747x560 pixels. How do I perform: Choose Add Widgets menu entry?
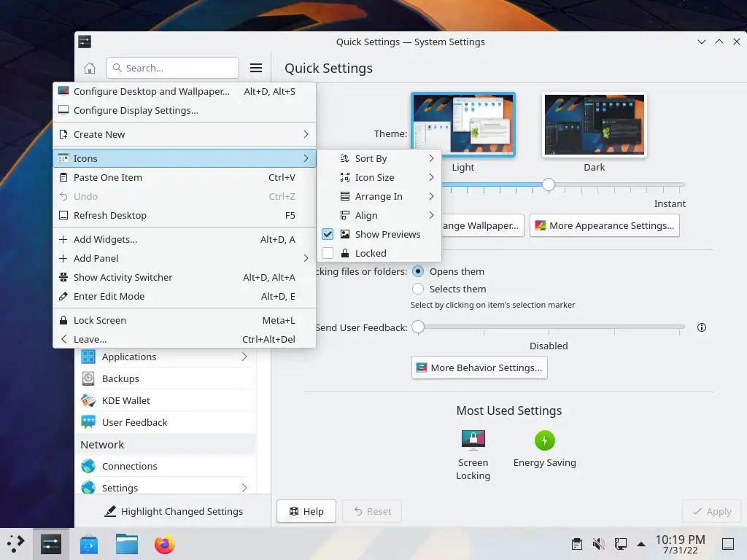pyautogui.click(x=185, y=239)
